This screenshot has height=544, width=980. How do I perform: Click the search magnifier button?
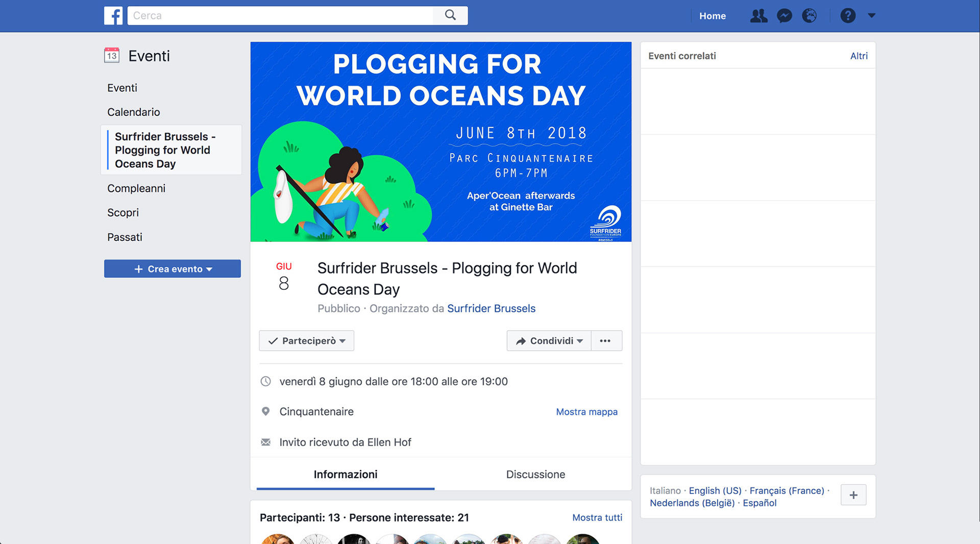[x=450, y=15]
